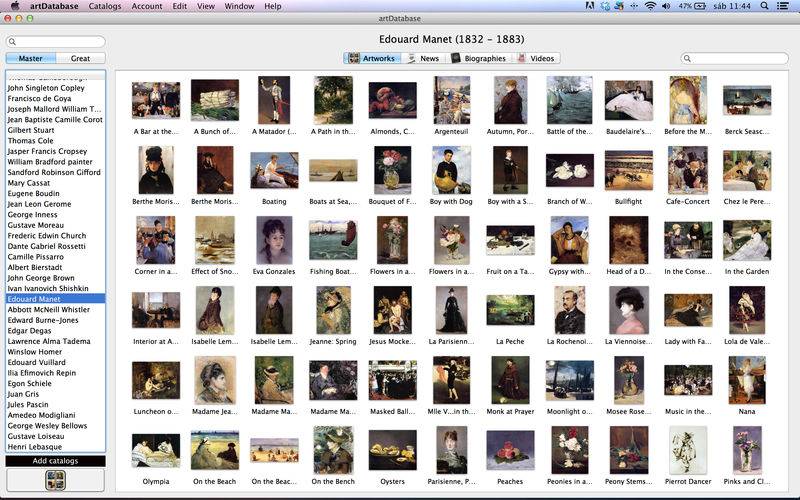Select Edouard Manet highlighted row
Screen dimensions: 800x500
point(55,299)
